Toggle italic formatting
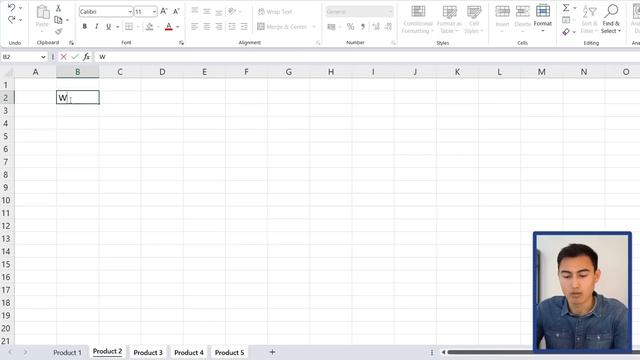Screen dimensions: 640x360 click(x=96, y=27)
